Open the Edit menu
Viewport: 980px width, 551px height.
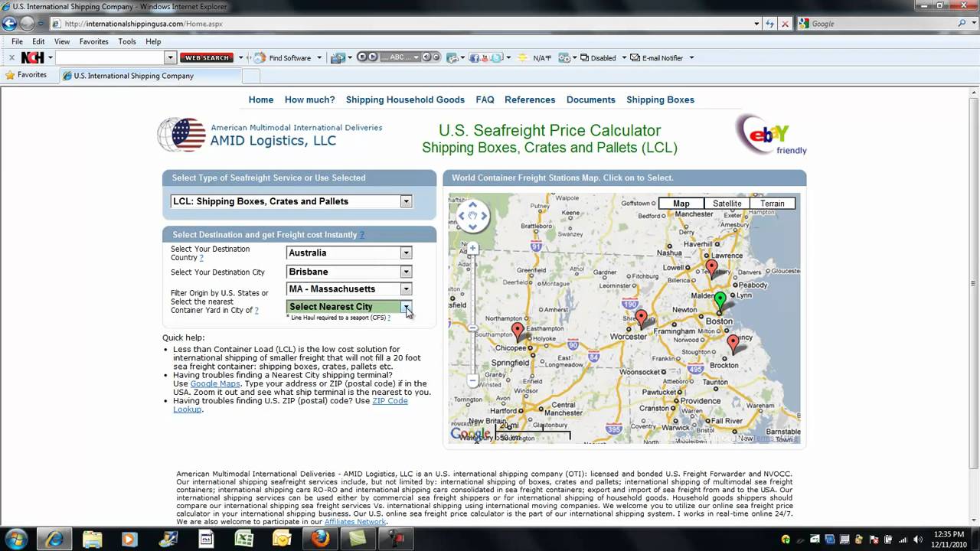tap(38, 41)
